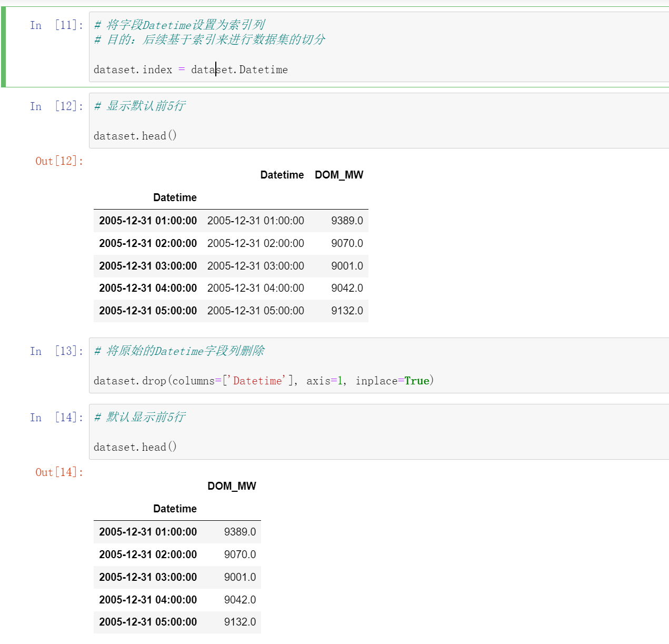This screenshot has width=669, height=644.
Task: Click value 9132.0 in Out[14] table
Action: pos(240,622)
